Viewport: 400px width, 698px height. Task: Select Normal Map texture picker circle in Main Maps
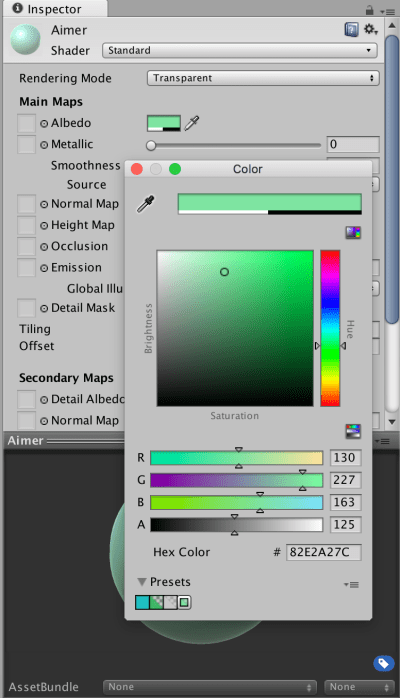tap(44, 204)
